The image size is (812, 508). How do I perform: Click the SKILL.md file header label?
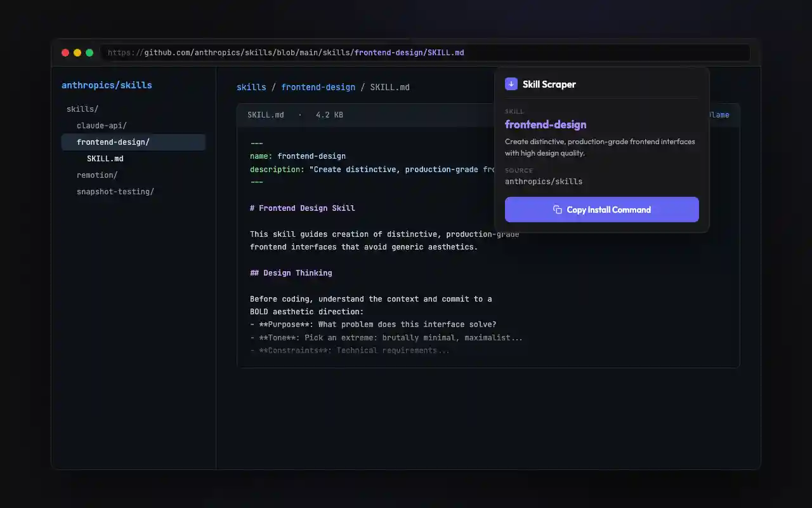pos(266,115)
